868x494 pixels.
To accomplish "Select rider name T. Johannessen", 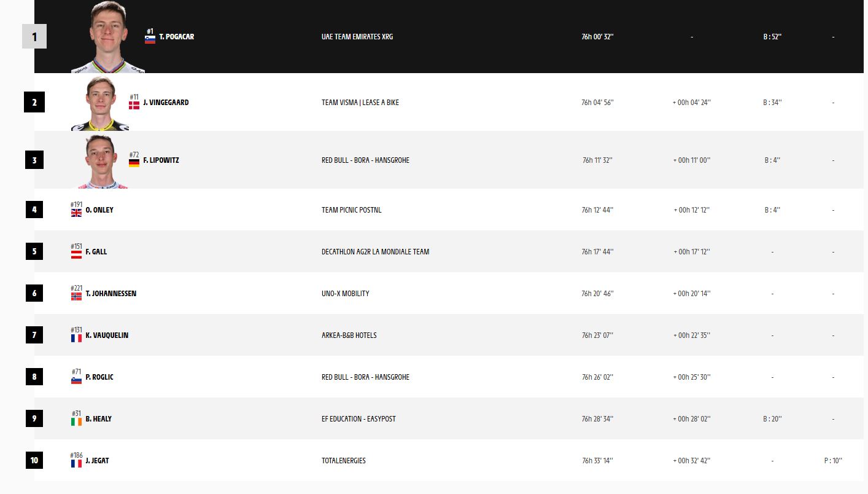I will pyautogui.click(x=111, y=294).
